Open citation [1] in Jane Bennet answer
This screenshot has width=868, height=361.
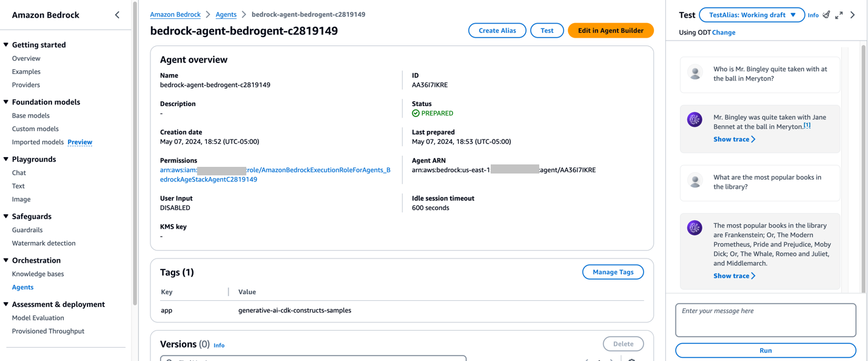pos(807,126)
